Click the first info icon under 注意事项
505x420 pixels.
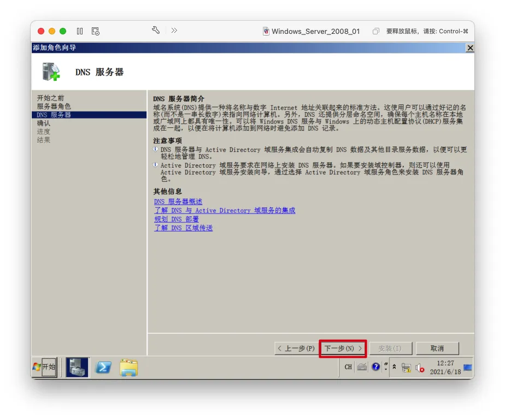pyautogui.click(x=156, y=149)
